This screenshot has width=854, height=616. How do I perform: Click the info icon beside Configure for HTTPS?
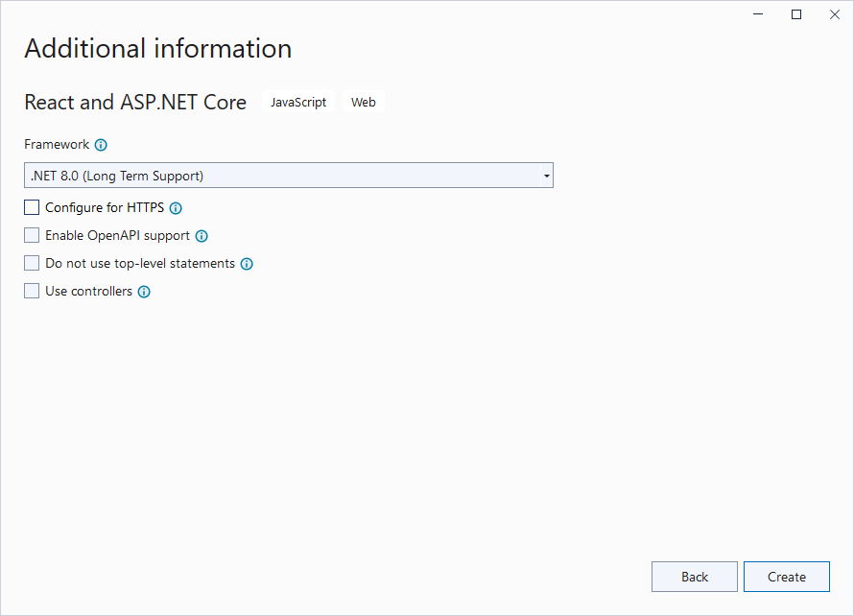click(176, 208)
